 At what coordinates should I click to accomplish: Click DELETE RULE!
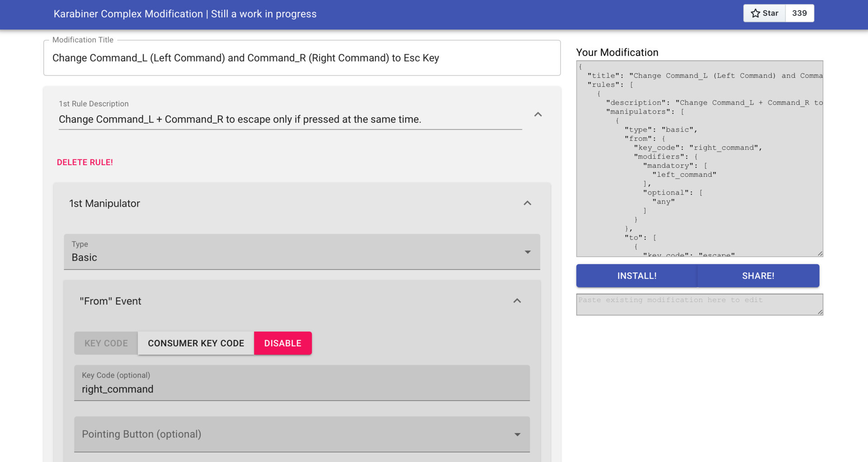point(85,162)
